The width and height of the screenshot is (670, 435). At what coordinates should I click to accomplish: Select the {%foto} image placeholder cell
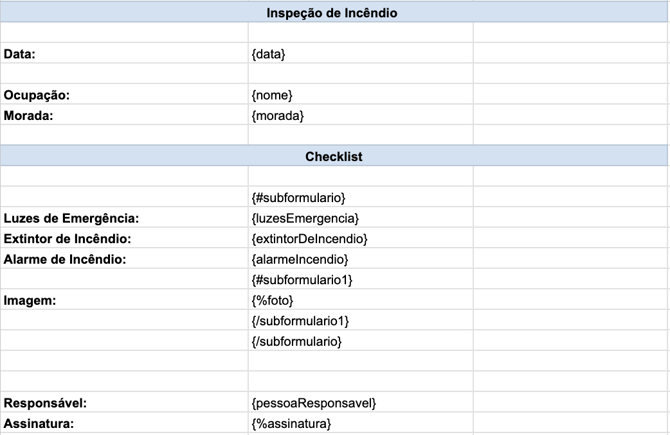(x=273, y=300)
